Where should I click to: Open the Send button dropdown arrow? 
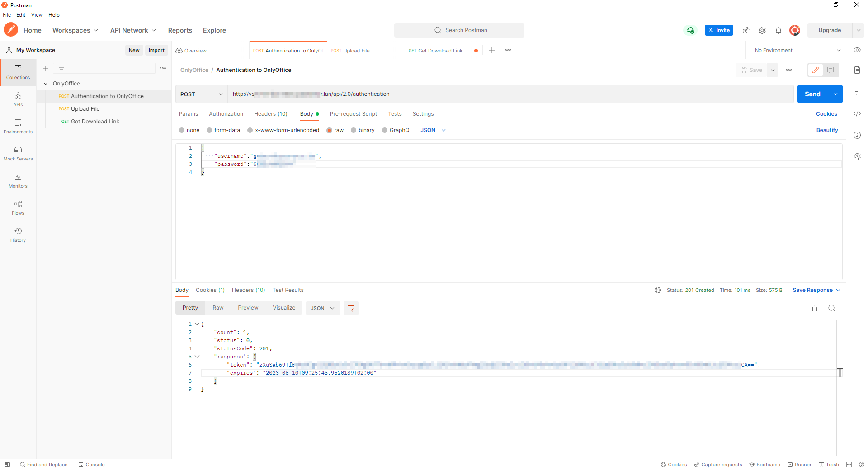(835, 94)
